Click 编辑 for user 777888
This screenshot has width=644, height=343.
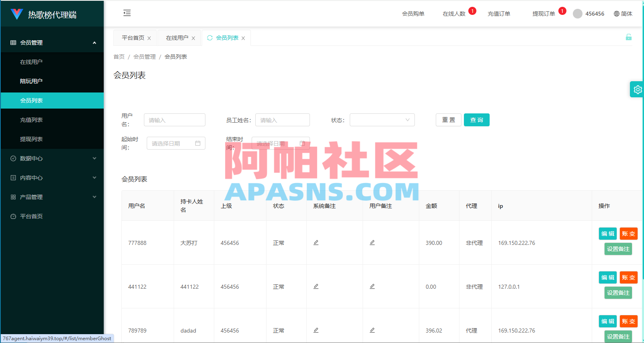pos(608,234)
